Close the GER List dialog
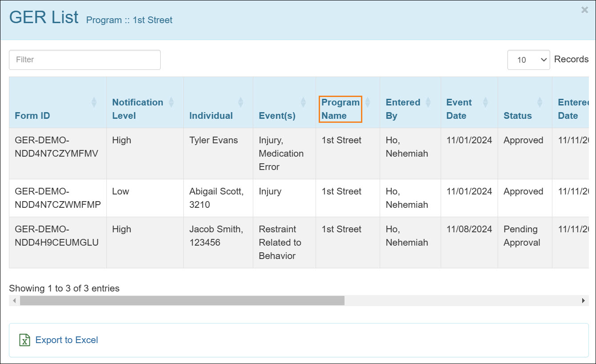Viewport: 596px width, 364px height. click(584, 10)
